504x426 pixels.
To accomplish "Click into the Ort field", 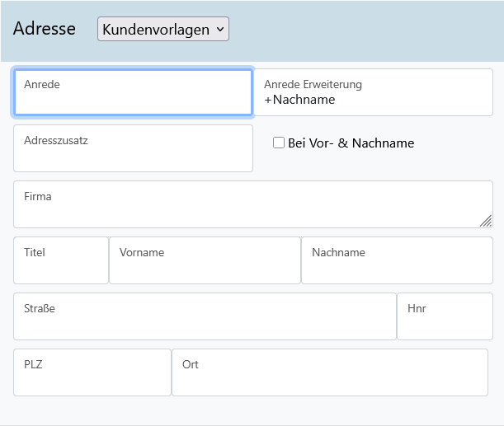I will [330, 379].
